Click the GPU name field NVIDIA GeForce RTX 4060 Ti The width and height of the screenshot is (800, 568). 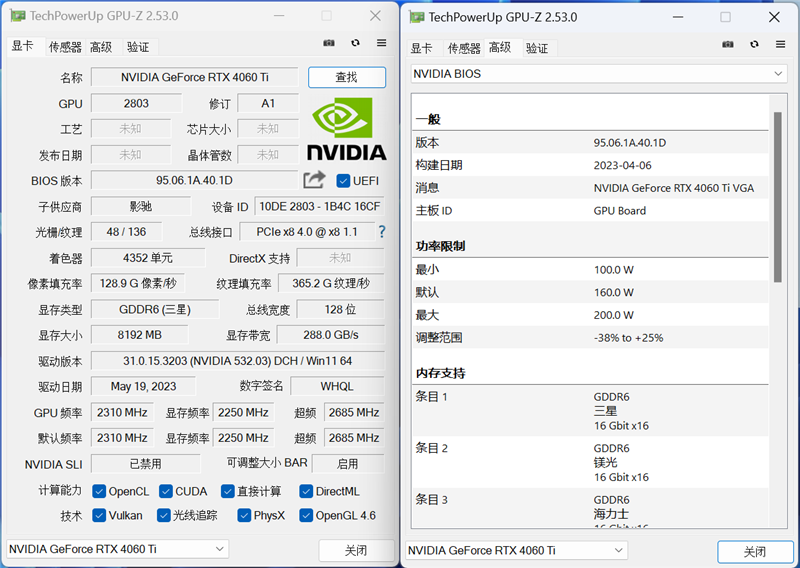coord(195,78)
